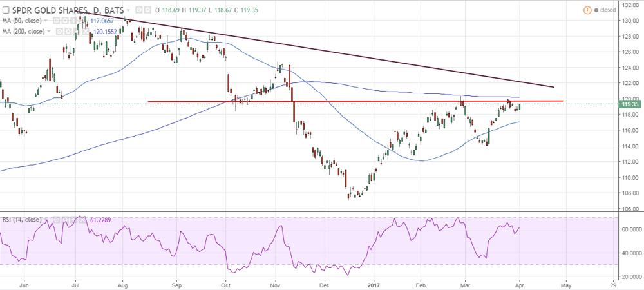Click the 20.0000 RSI axis label

pos(631,276)
